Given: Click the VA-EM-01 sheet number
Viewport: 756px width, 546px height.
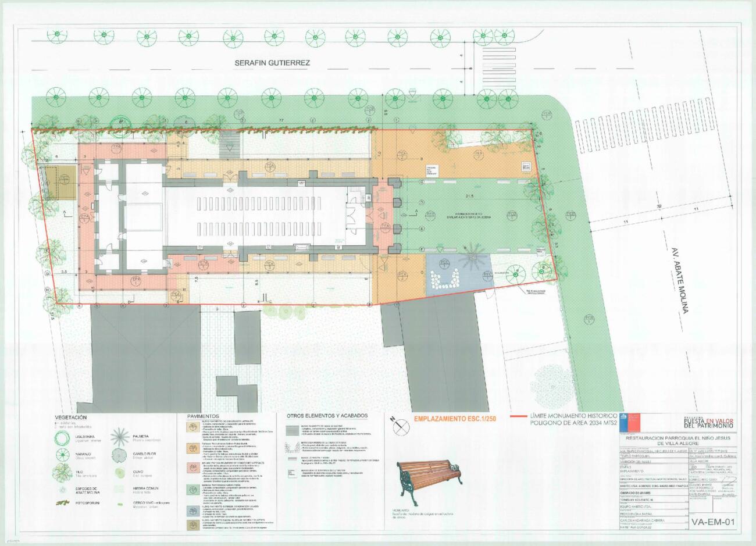Looking at the screenshot, I should 714,522.
